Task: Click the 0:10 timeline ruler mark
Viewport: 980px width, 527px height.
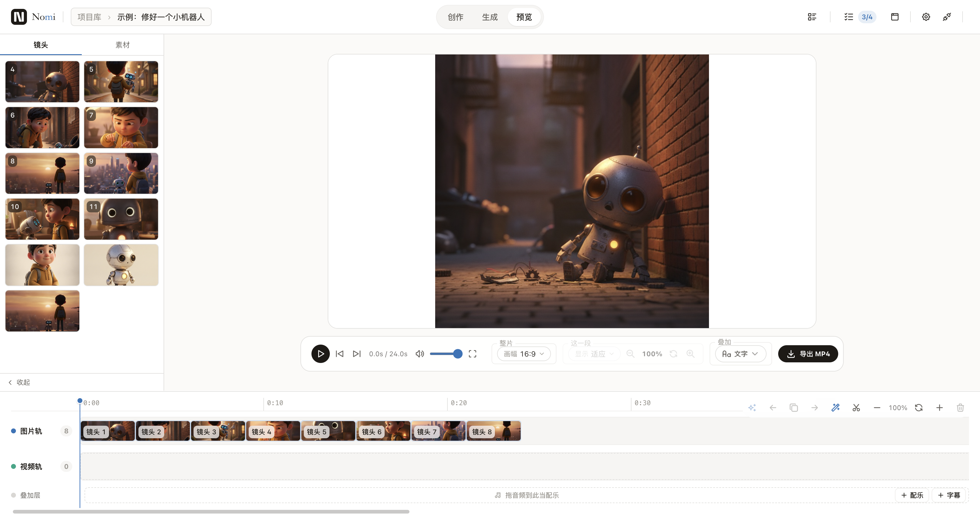Action: coord(275,403)
